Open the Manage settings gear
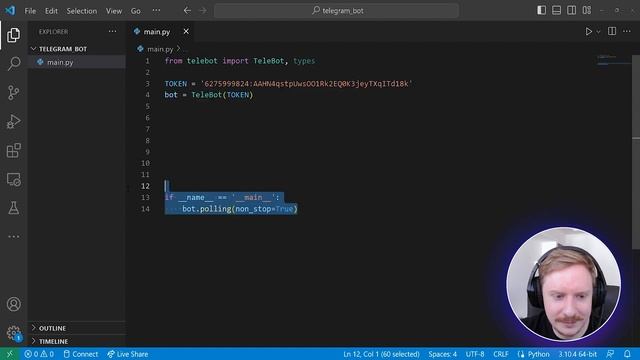Image resolution: width=640 pixels, height=360 pixels. [13, 333]
